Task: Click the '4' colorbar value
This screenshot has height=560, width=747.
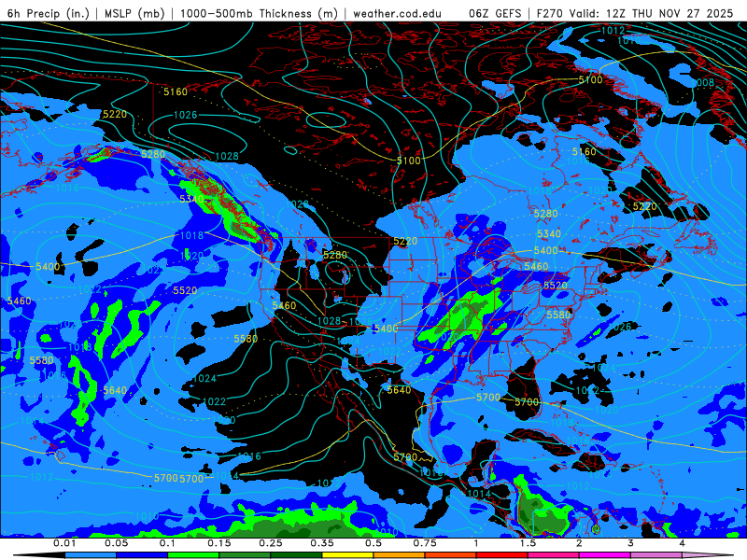Action: [x=682, y=543]
